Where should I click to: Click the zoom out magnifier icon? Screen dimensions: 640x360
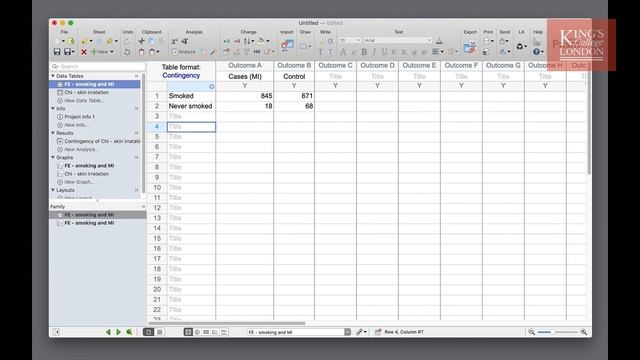point(531,332)
